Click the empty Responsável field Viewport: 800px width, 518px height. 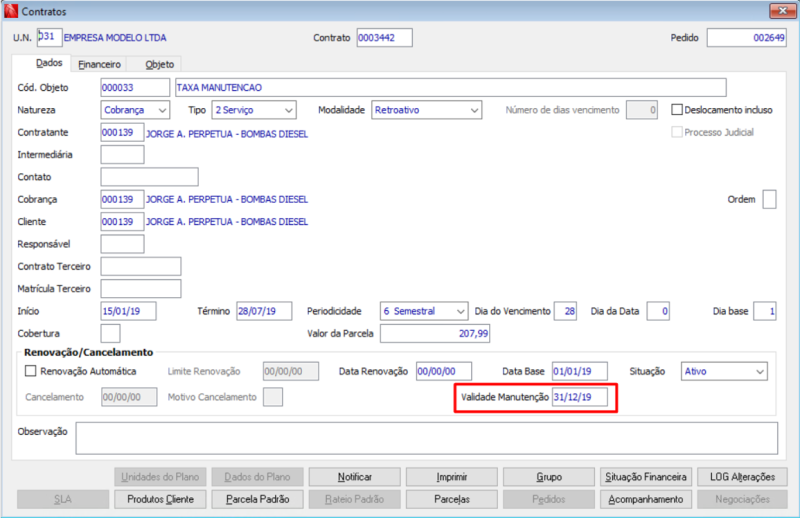tap(122, 244)
